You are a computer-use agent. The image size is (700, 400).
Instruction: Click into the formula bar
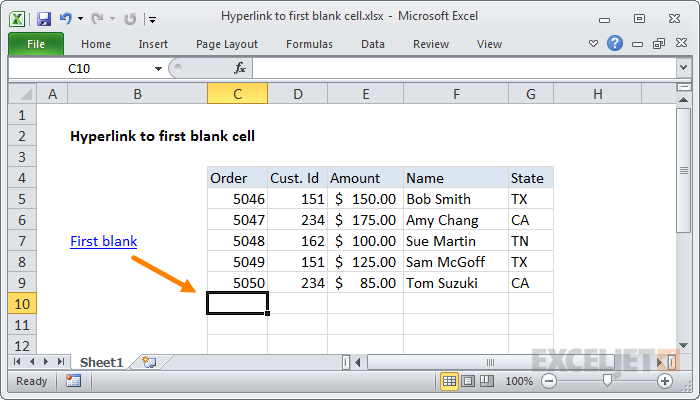pyautogui.click(x=464, y=69)
